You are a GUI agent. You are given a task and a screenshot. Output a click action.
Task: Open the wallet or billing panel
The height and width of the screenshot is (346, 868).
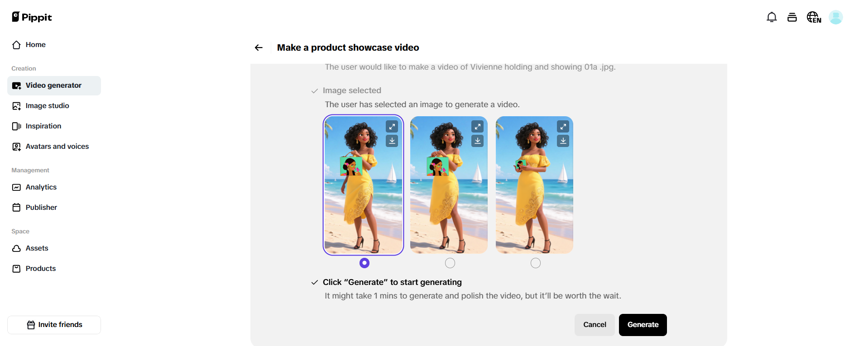pos(792,17)
